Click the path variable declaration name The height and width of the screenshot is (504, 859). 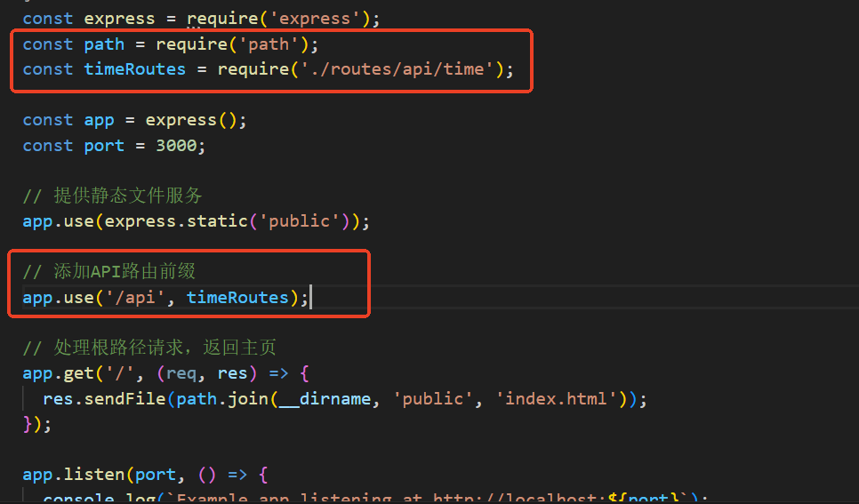[x=105, y=44]
